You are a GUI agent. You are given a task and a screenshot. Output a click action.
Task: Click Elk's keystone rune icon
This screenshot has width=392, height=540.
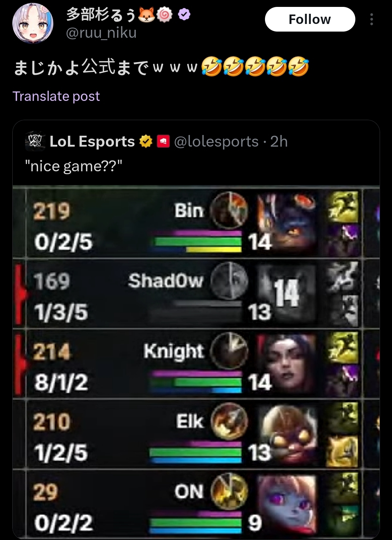click(229, 421)
